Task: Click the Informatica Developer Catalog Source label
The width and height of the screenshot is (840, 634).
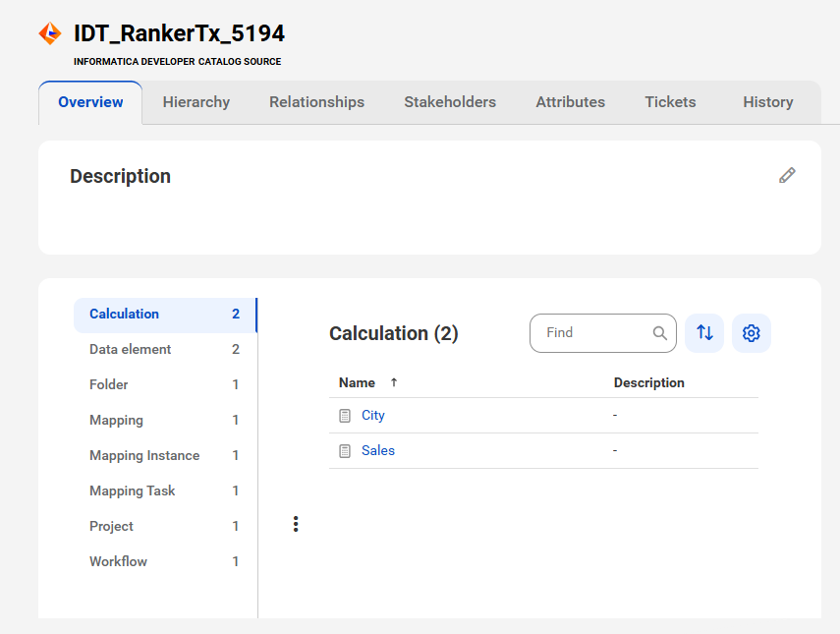Action: coord(177,62)
